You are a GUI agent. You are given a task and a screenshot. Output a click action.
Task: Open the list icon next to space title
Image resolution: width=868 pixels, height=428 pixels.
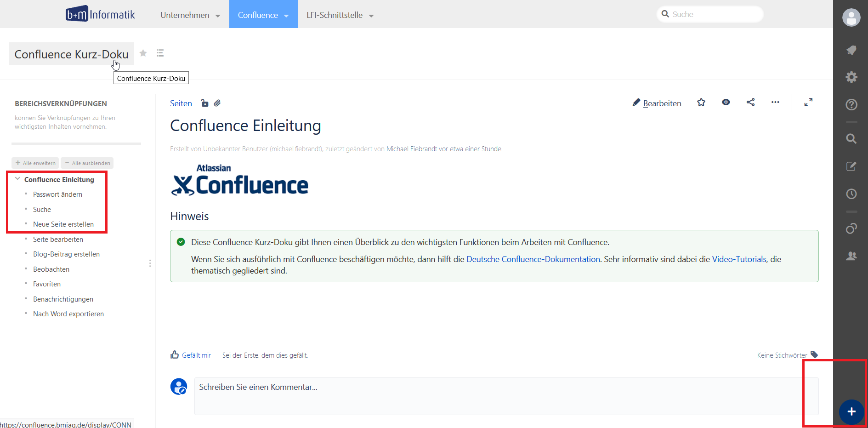tap(160, 53)
